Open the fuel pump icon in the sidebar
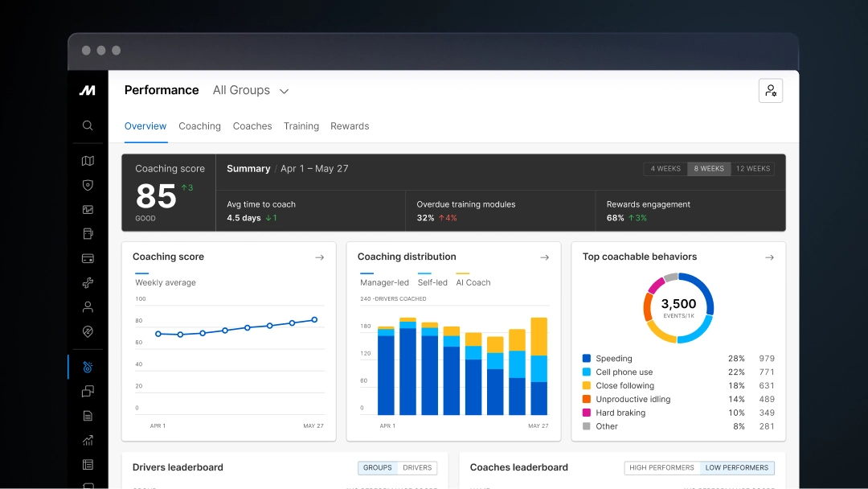 click(88, 234)
